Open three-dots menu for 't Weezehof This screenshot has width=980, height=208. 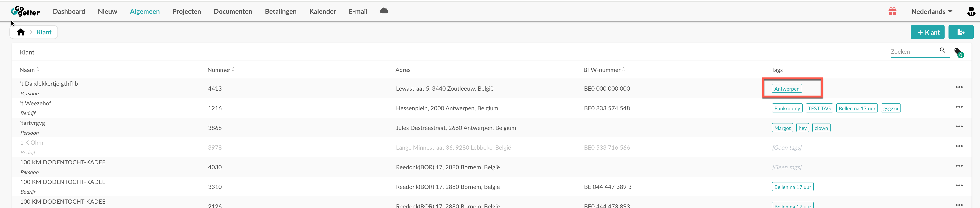click(x=959, y=107)
